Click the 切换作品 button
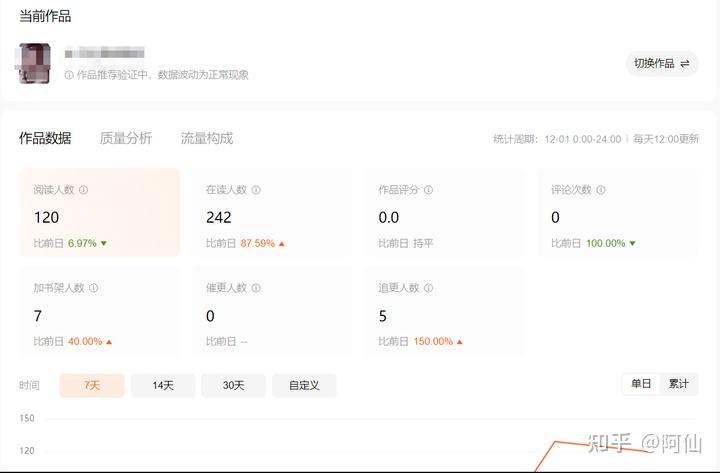This screenshot has height=473, width=720. point(662,63)
